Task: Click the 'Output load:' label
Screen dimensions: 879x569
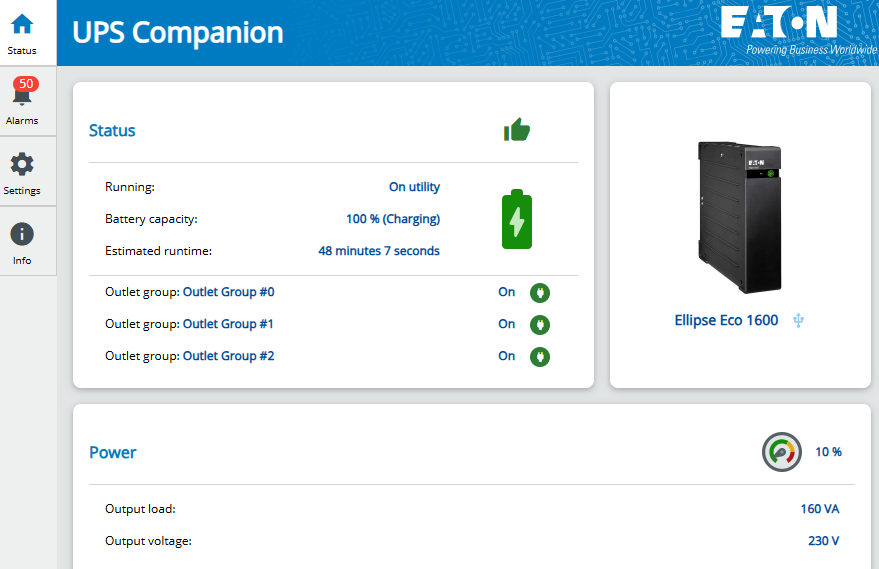Action: [140, 509]
